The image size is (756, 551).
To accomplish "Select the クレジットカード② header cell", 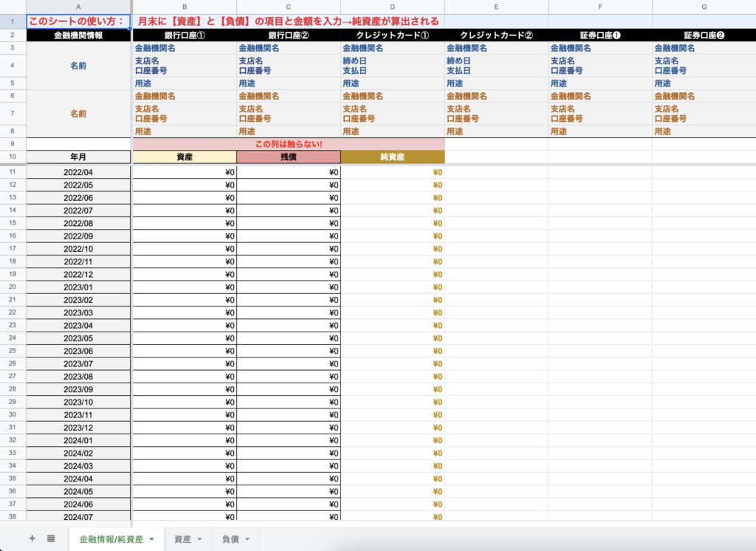I will (x=496, y=35).
